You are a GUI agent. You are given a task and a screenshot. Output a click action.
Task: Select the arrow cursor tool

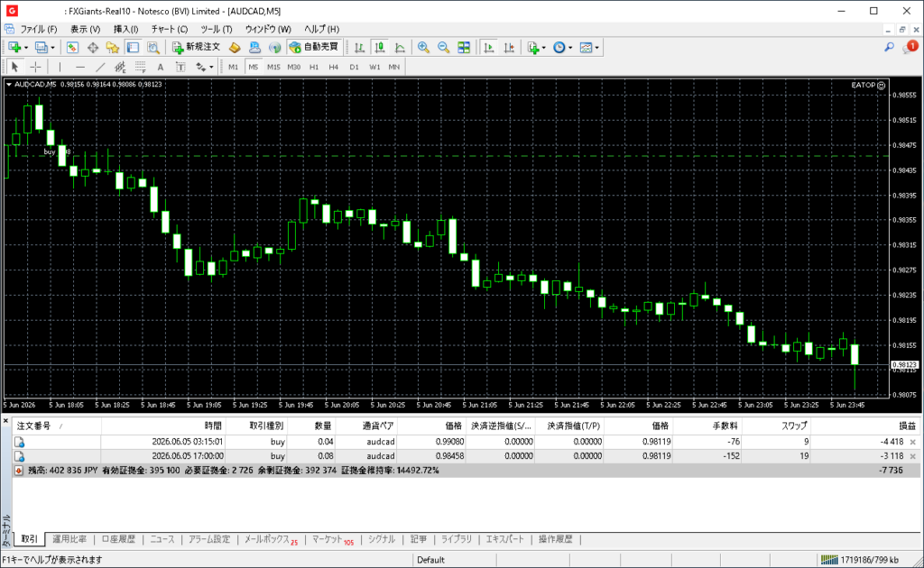[x=15, y=67]
